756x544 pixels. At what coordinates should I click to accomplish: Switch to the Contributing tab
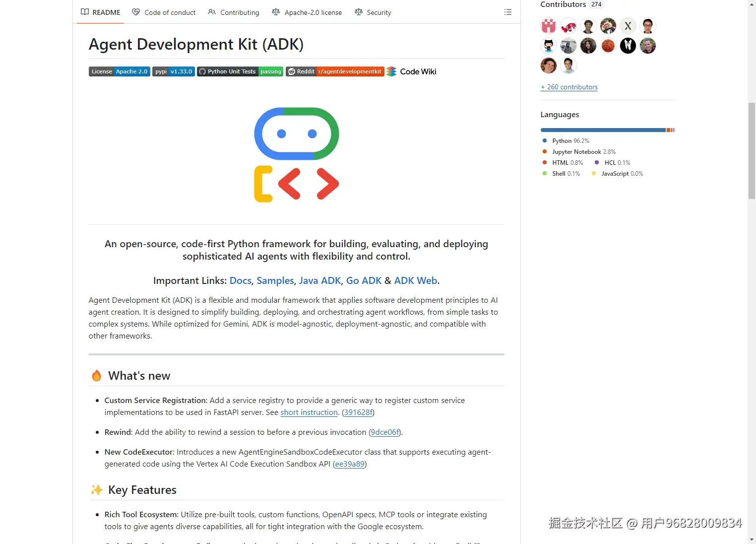coord(234,12)
